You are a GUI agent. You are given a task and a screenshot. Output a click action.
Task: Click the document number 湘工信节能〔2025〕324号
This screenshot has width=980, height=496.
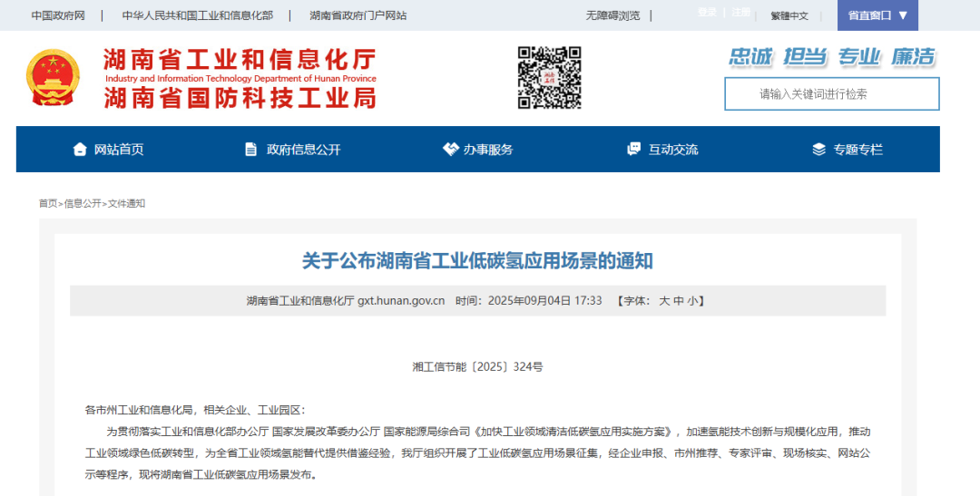coord(477,366)
